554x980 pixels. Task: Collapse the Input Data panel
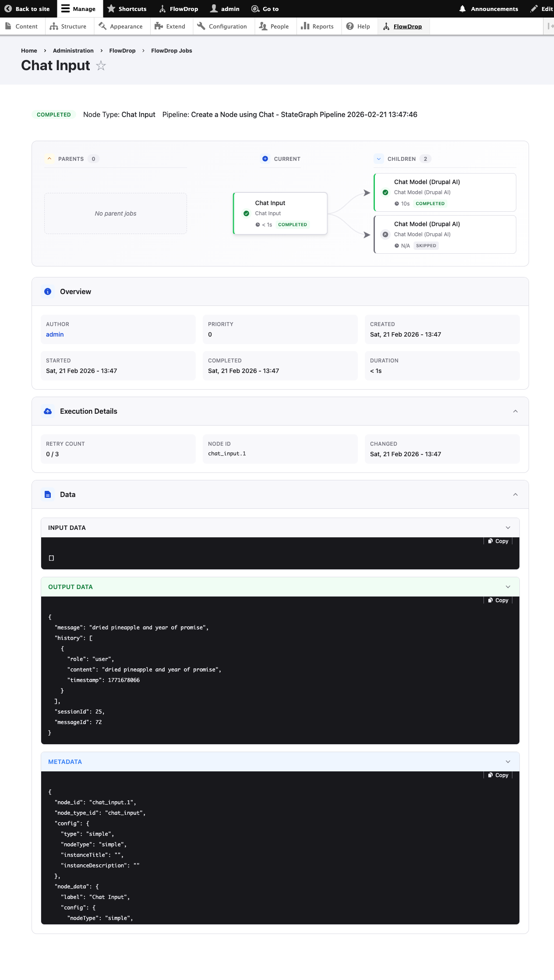tap(508, 528)
